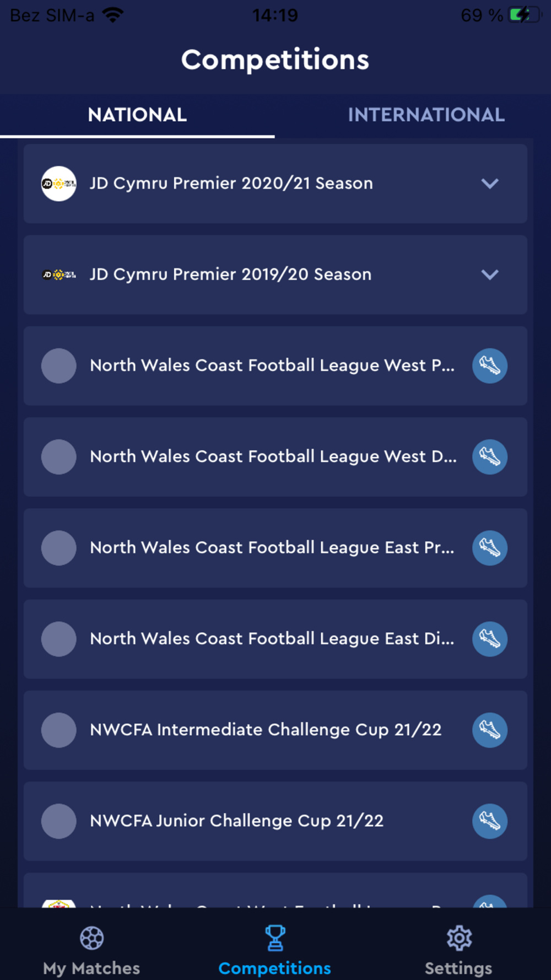Screen dimensions: 551x980
Task: Tap boot icon on League East Di... row
Action: 489,639
